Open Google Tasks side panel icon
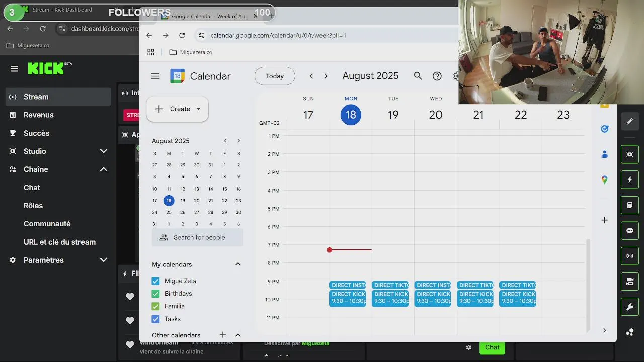 point(604,129)
